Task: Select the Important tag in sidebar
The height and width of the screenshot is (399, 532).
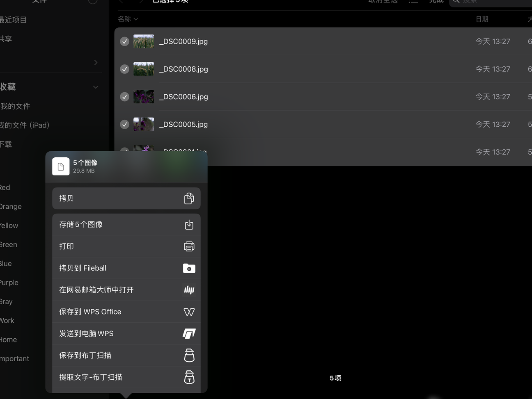Action: click(14, 358)
